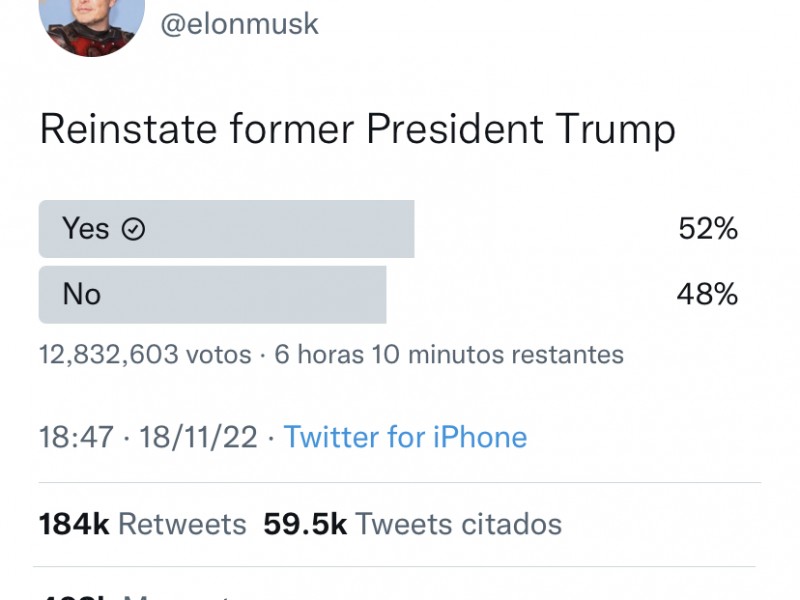The image size is (800, 600).
Task: Open the Tweets citados list label
Action: pos(459,524)
